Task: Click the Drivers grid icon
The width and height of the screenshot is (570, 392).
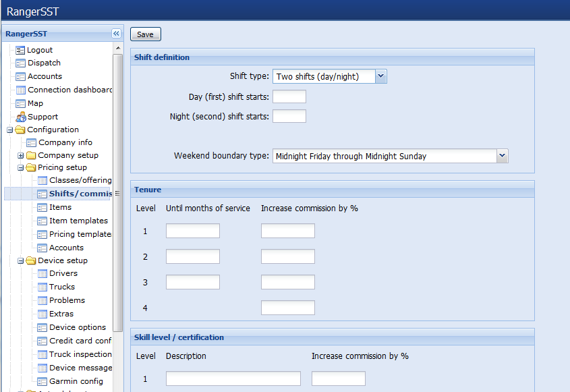Action: 42,273
